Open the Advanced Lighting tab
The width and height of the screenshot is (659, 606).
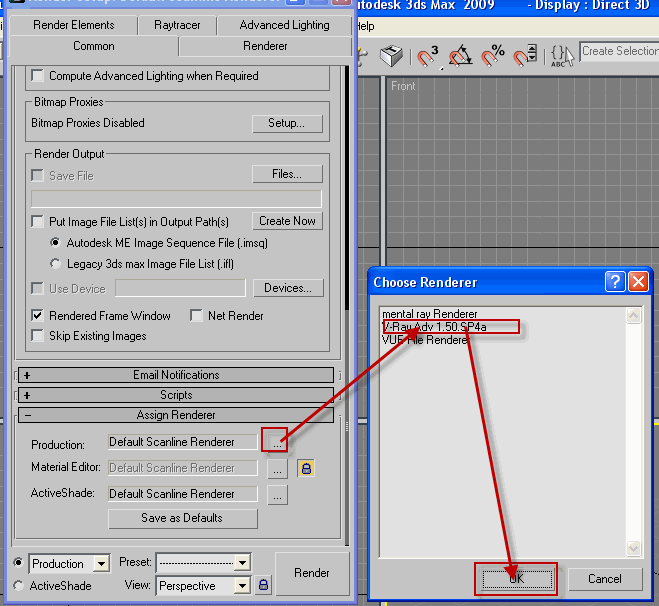click(x=284, y=25)
